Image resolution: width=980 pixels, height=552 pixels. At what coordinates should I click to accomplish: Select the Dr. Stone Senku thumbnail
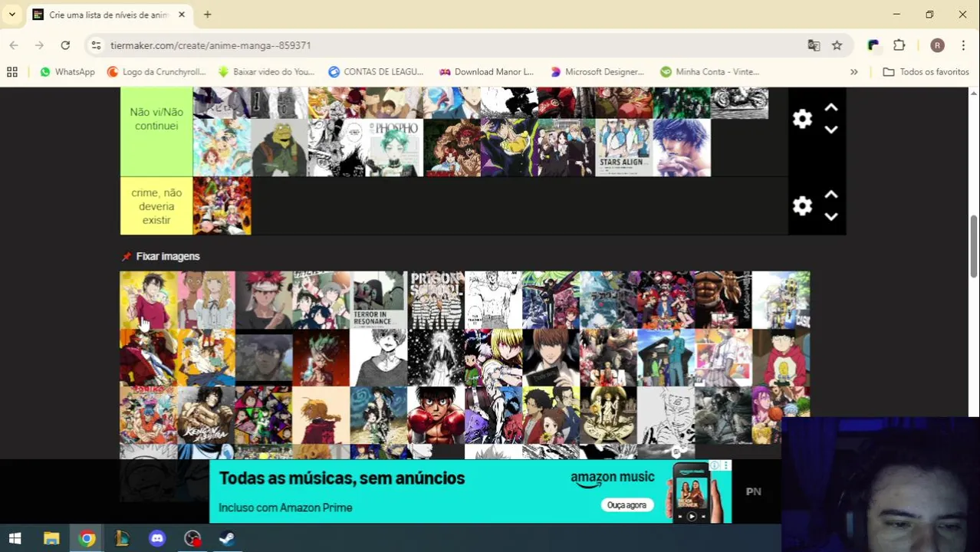(x=321, y=357)
